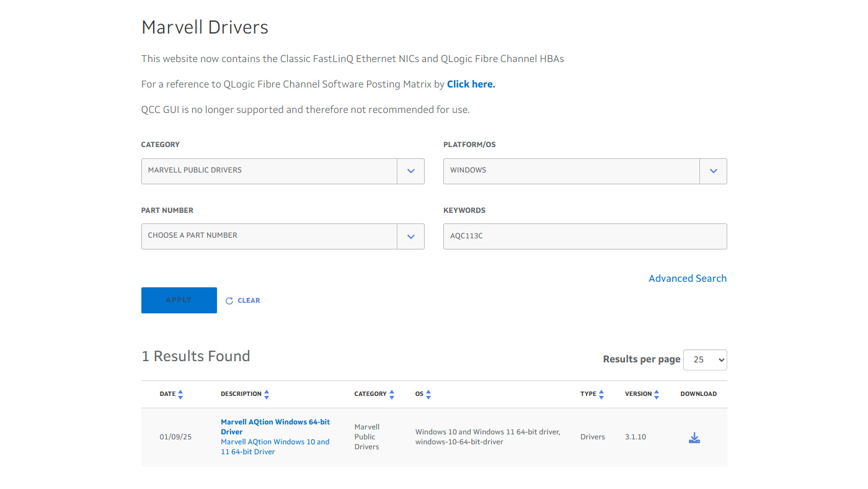Click the Clear refresh icon
Screen dimensions: 868x489
point(228,300)
